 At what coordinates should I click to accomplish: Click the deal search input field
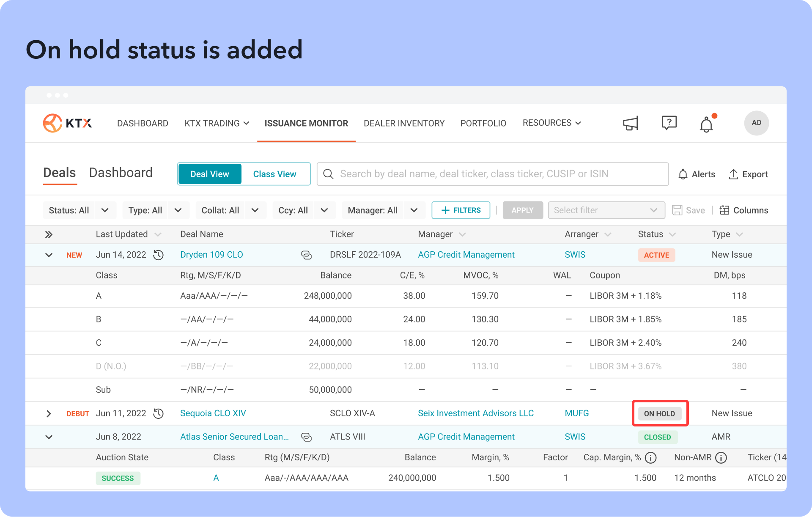pos(492,174)
